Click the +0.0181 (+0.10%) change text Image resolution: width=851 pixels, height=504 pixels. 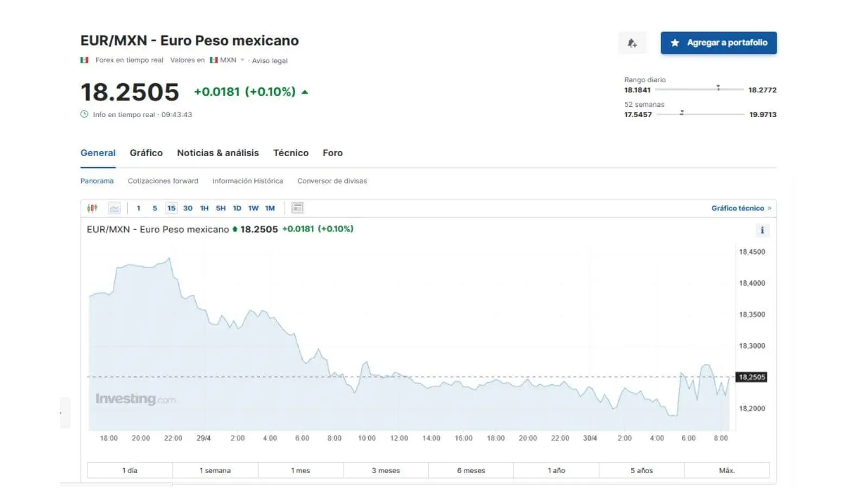click(245, 92)
